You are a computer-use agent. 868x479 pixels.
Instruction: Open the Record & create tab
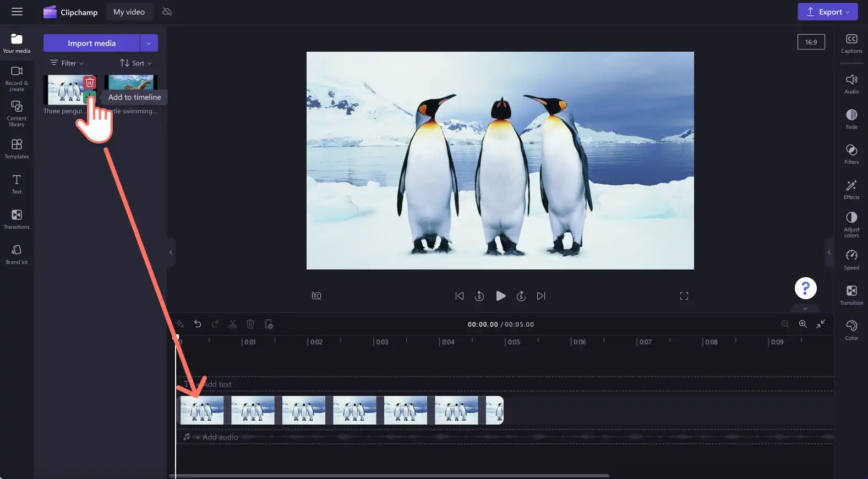[17, 79]
